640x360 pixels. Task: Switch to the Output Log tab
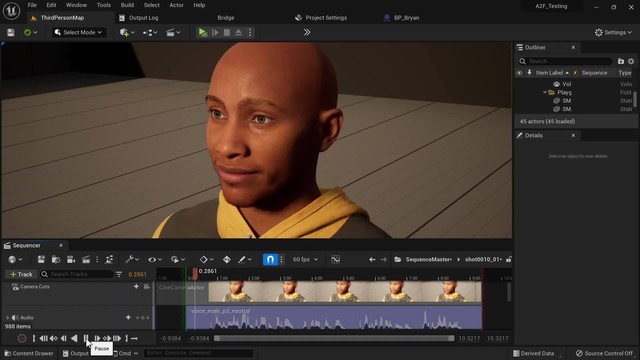[139, 18]
